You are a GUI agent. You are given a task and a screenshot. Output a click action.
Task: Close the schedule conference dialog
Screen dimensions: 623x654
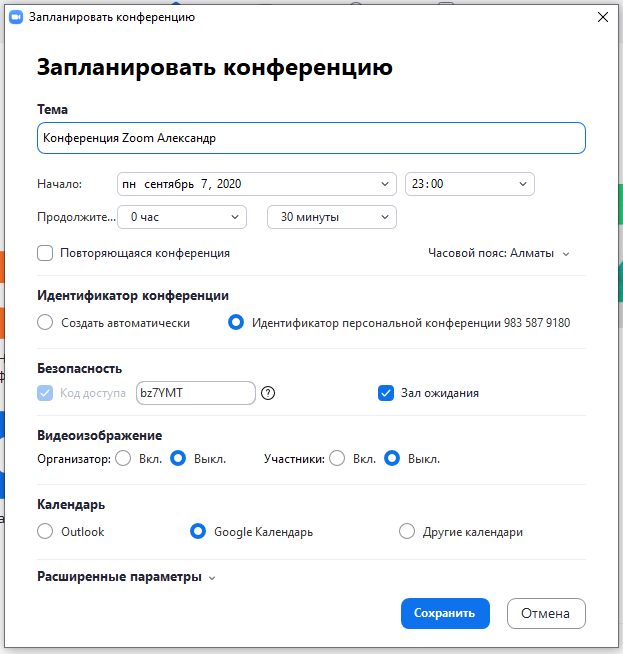pos(603,17)
